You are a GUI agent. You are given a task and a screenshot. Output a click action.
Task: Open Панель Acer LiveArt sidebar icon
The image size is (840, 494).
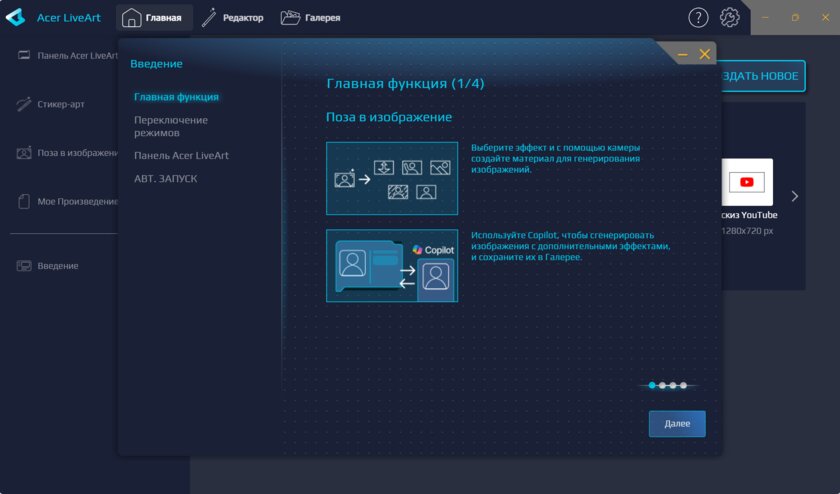24,55
